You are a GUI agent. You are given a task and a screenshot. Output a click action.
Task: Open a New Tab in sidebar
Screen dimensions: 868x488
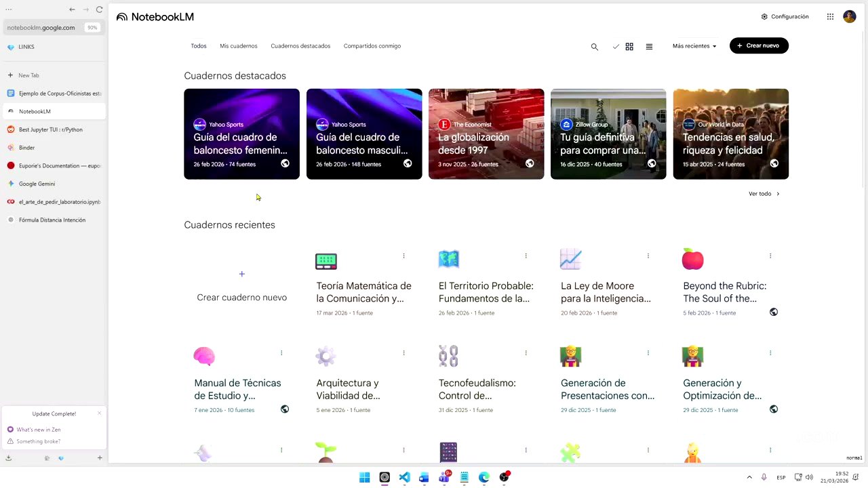(x=54, y=75)
